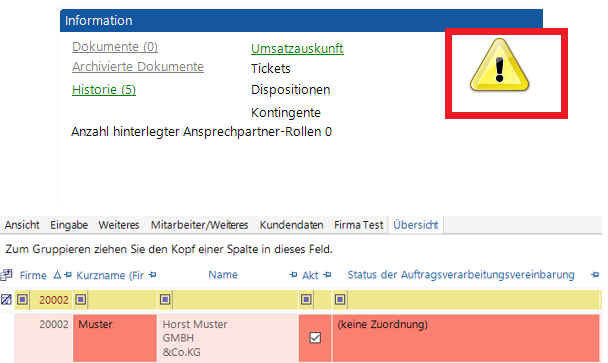Toggle the Akt checkbox for Muster row
Screen dimensions: 608x363
tap(315, 338)
